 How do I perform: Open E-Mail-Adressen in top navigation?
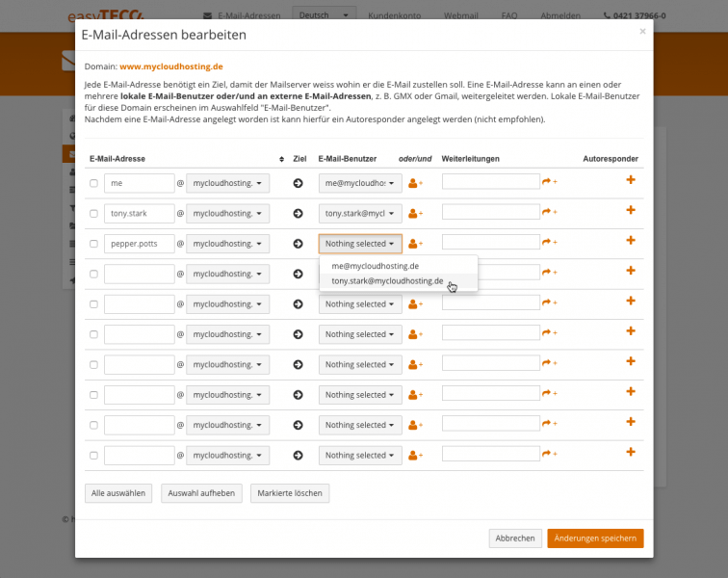pyautogui.click(x=242, y=15)
